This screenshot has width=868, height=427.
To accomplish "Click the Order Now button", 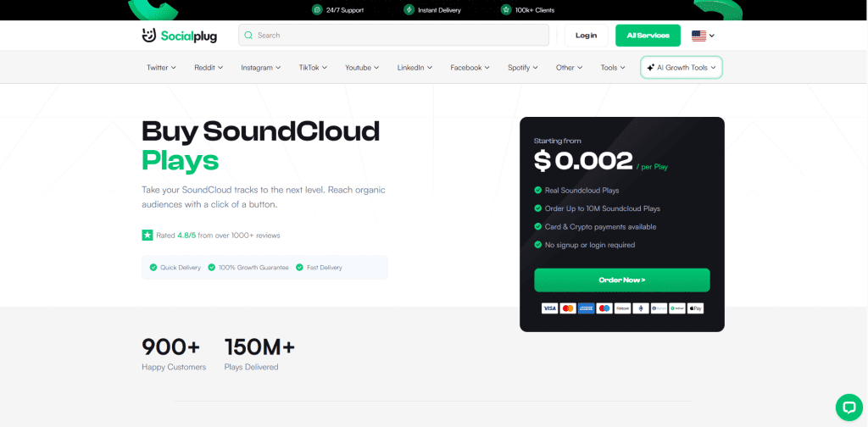I will pos(621,280).
